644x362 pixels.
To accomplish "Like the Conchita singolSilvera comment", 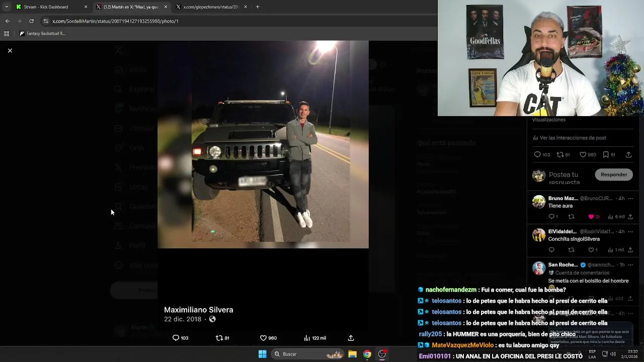I will (593, 250).
